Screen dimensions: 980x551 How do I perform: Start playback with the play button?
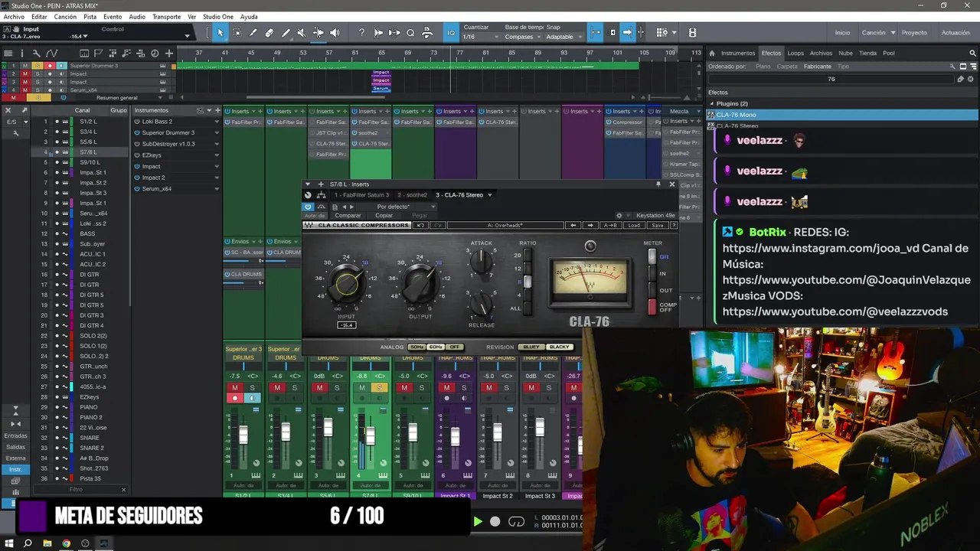tap(477, 522)
